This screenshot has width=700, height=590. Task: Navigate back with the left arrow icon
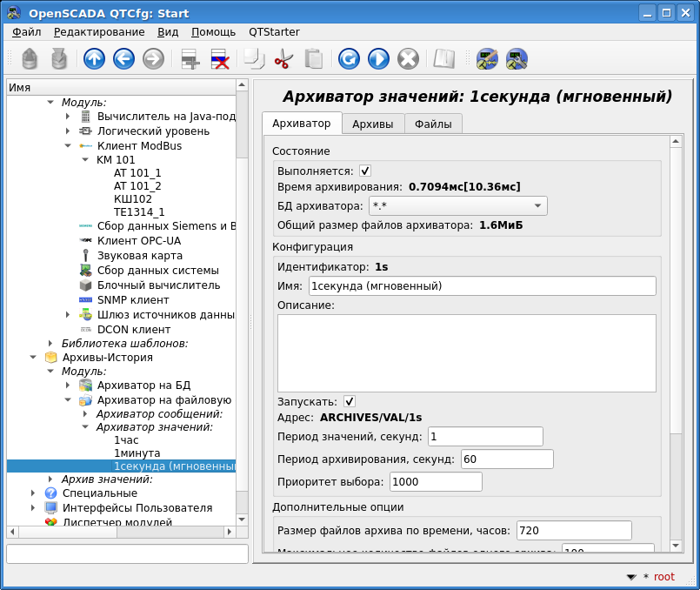[123, 59]
